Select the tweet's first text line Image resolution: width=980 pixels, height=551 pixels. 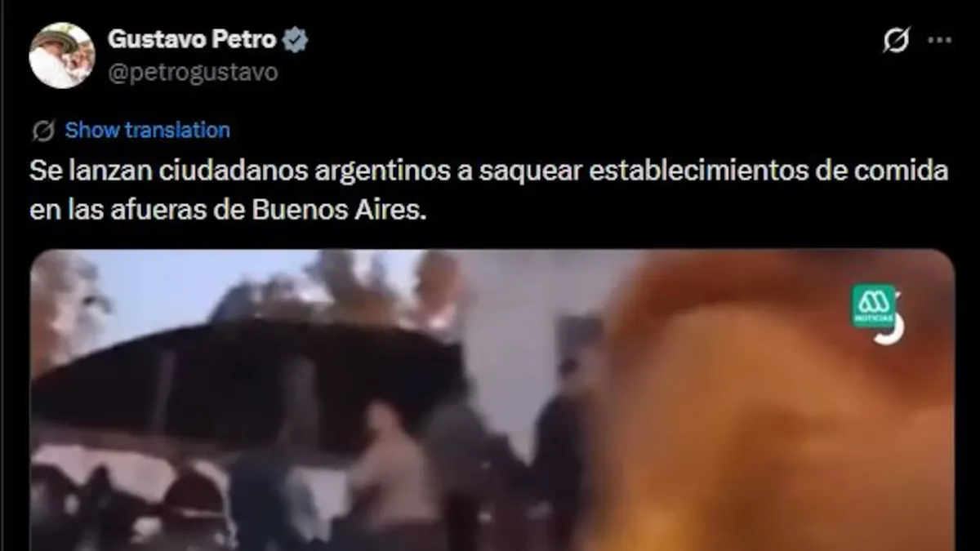coord(489,171)
